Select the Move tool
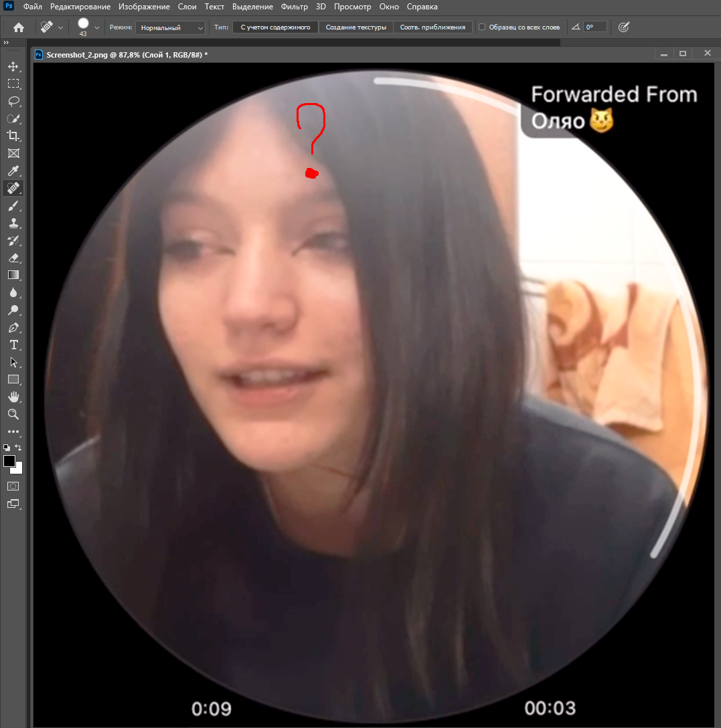The width and height of the screenshot is (721, 728). [x=13, y=66]
